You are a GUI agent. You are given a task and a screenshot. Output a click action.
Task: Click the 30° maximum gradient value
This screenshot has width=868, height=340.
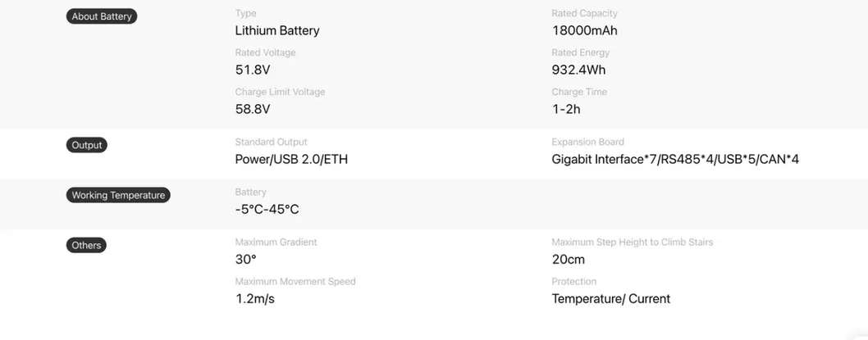tap(245, 259)
